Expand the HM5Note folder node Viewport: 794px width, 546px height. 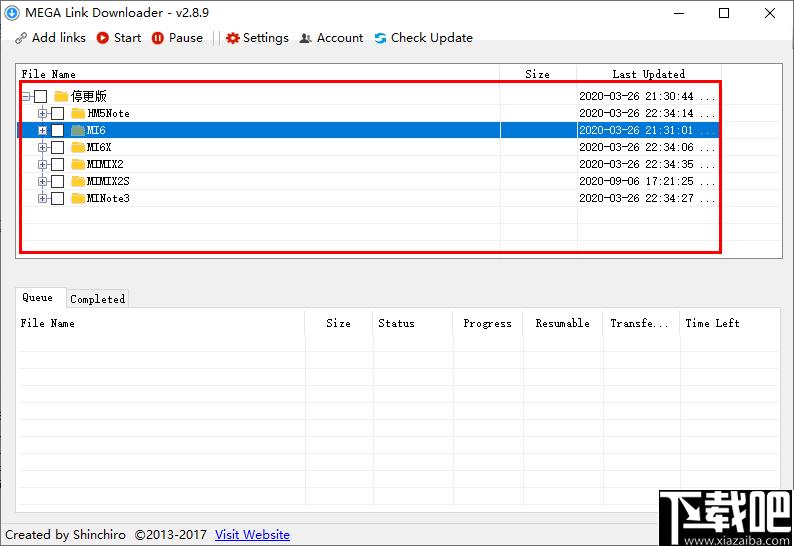point(43,113)
